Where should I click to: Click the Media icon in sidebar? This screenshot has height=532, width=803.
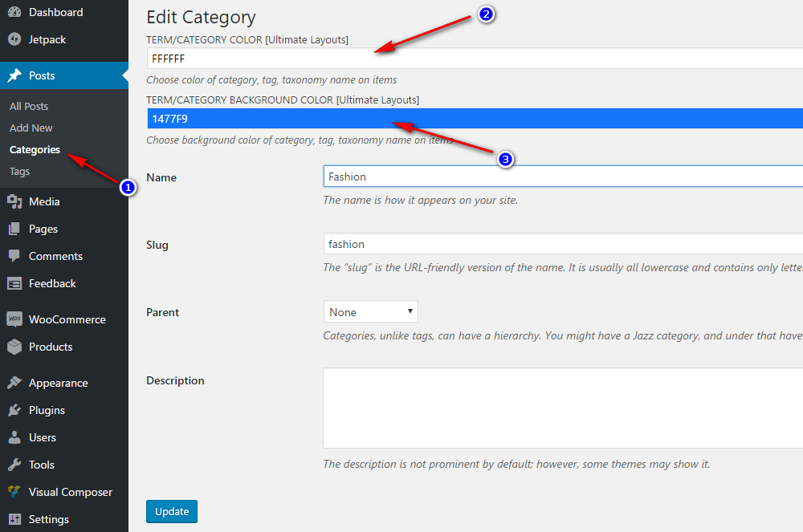tap(14, 201)
